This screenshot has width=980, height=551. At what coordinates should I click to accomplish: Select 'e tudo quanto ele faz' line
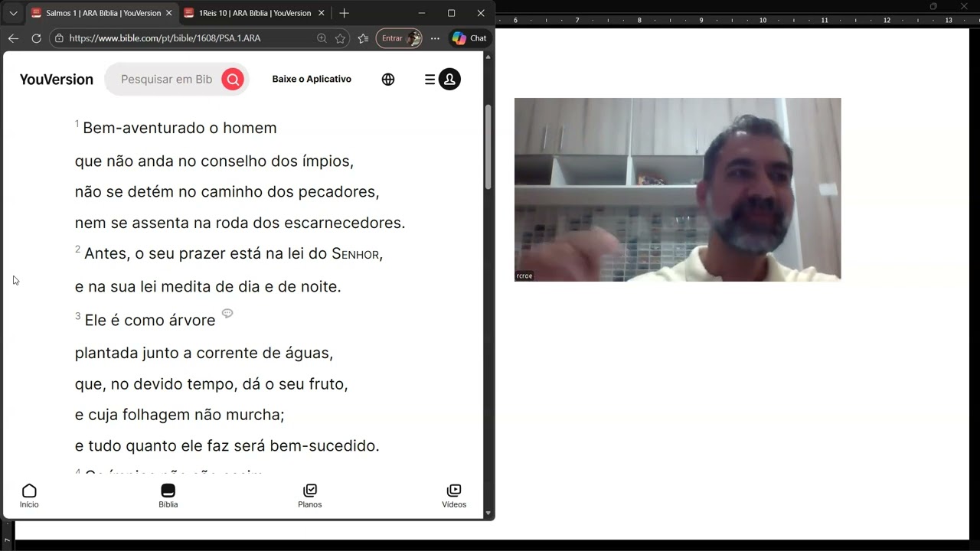227,446
